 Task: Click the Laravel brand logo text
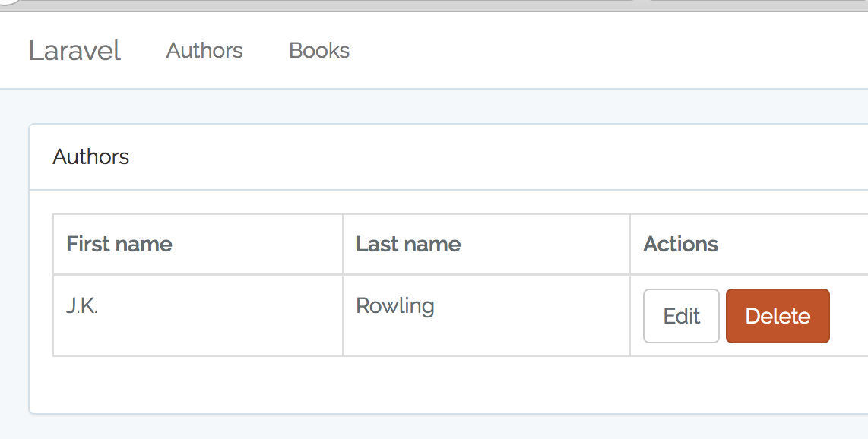pyautogui.click(x=74, y=51)
